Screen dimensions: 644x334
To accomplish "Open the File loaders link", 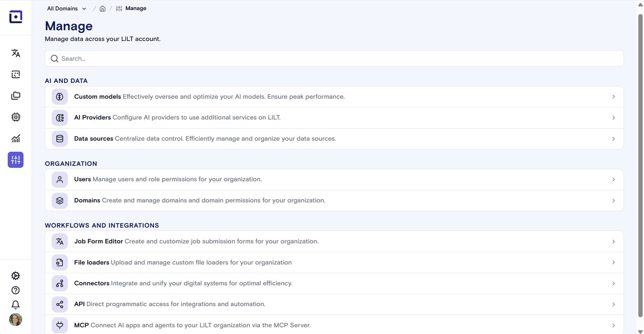I will tap(334, 263).
